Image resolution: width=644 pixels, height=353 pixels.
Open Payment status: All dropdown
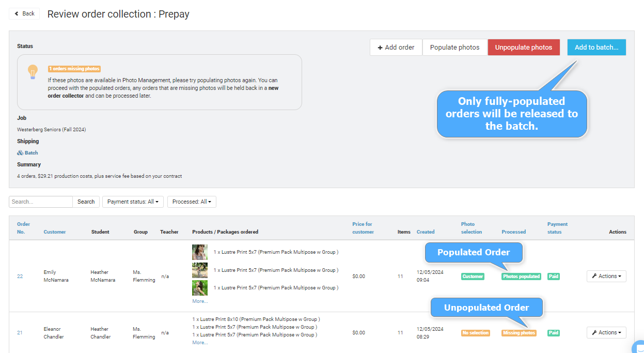(133, 202)
